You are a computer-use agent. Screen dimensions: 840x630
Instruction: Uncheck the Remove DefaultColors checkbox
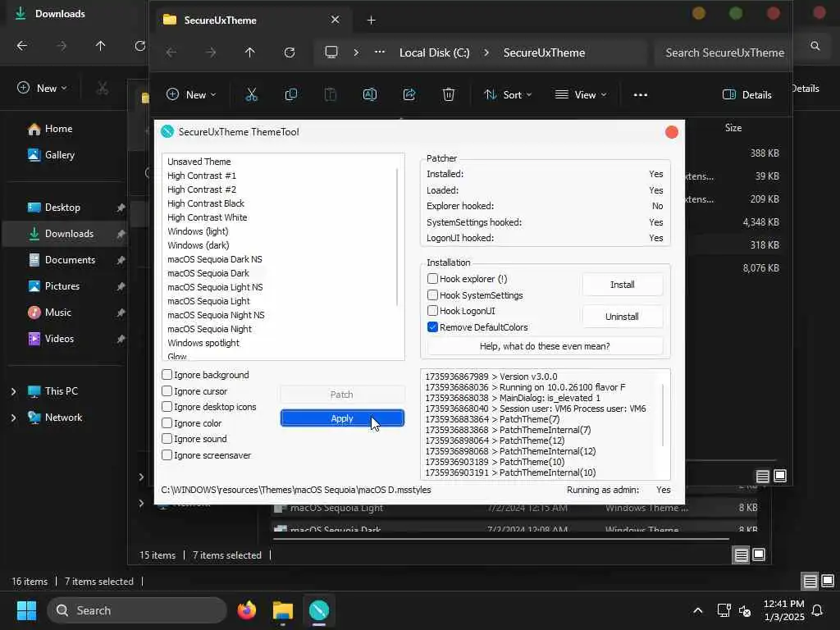click(432, 326)
